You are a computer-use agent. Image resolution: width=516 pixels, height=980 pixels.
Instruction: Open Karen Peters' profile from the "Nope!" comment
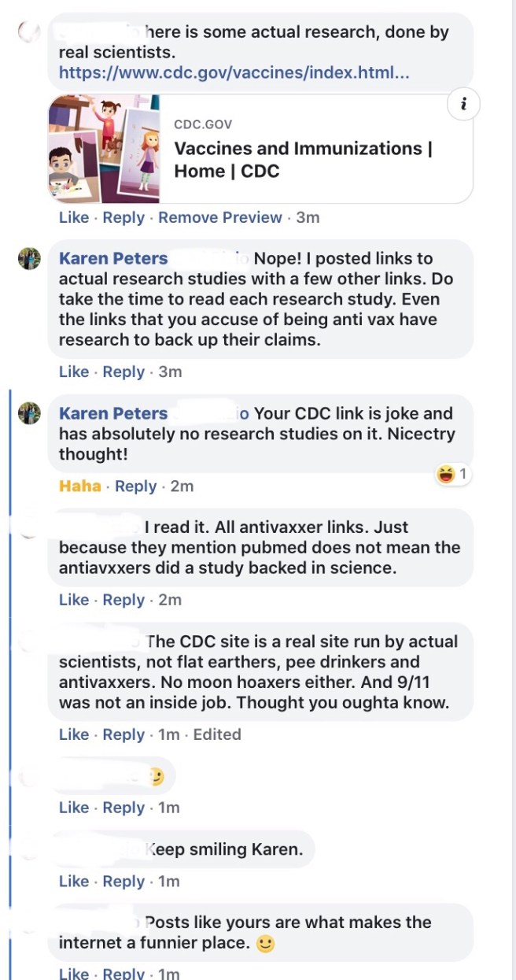pyautogui.click(x=113, y=258)
